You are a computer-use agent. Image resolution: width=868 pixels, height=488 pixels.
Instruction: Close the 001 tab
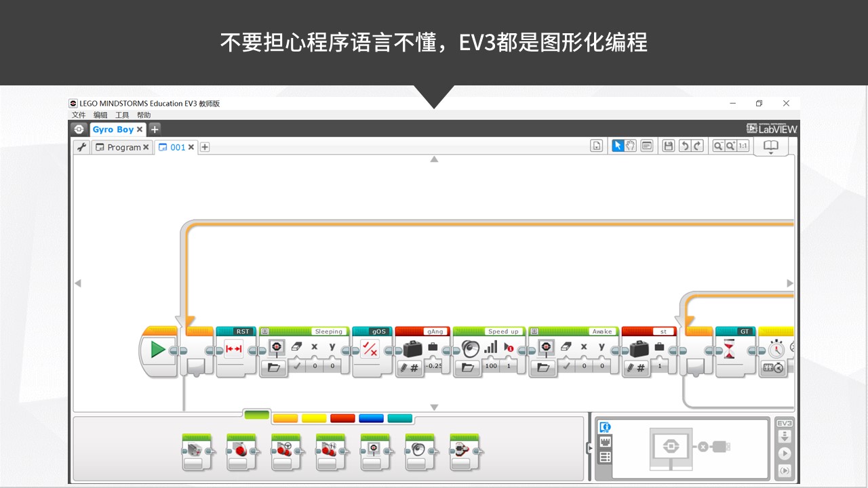(191, 147)
